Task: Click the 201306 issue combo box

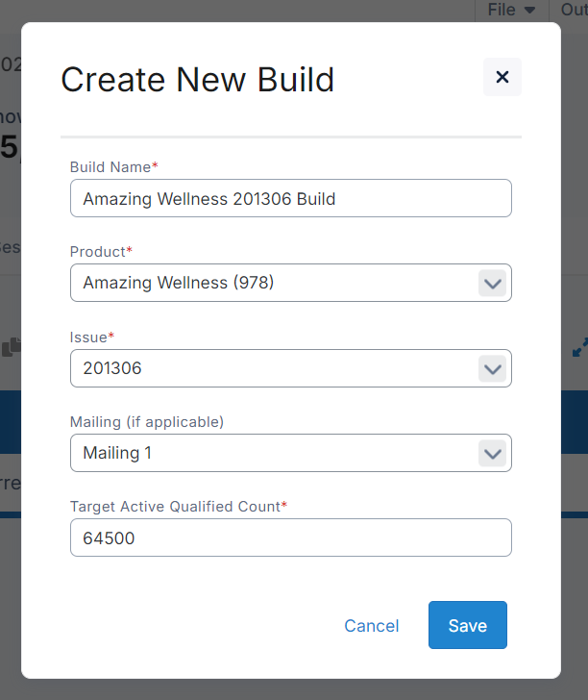Action: [x=274, y=368]
